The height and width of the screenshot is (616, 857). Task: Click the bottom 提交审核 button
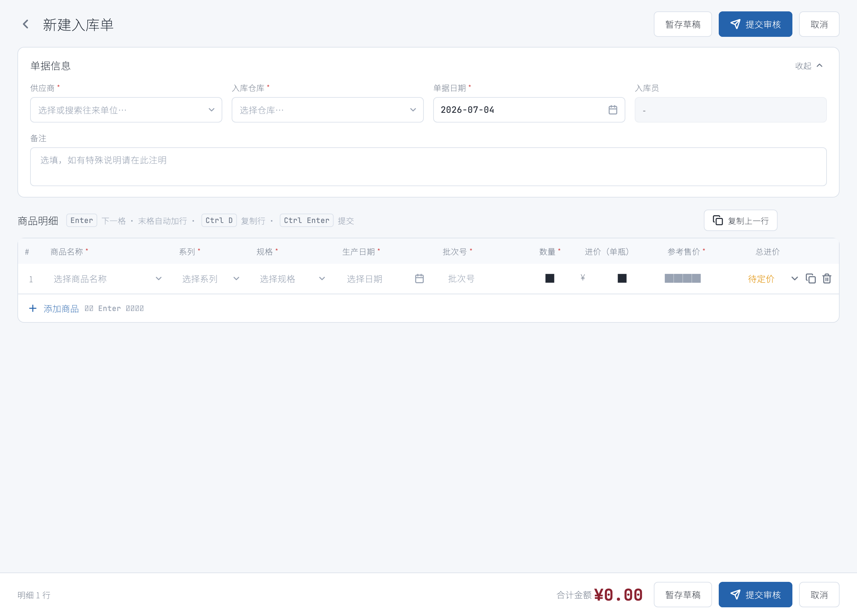point(755,595)
